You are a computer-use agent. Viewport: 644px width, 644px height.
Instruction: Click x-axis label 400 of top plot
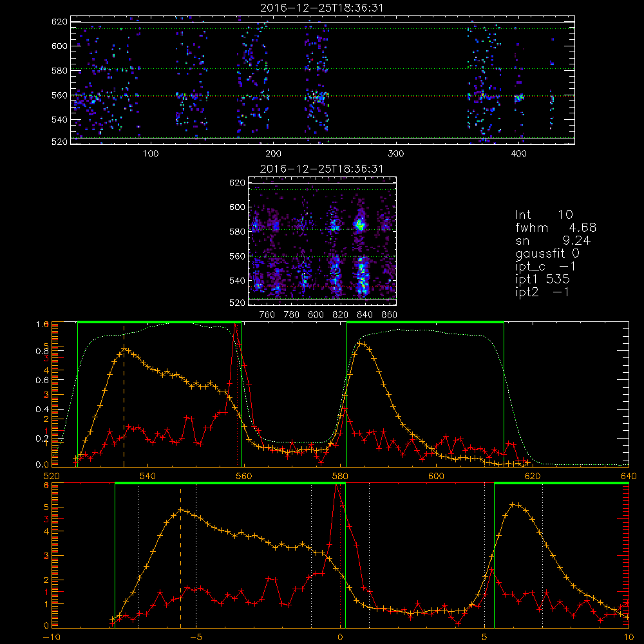[x=518, y=154]
